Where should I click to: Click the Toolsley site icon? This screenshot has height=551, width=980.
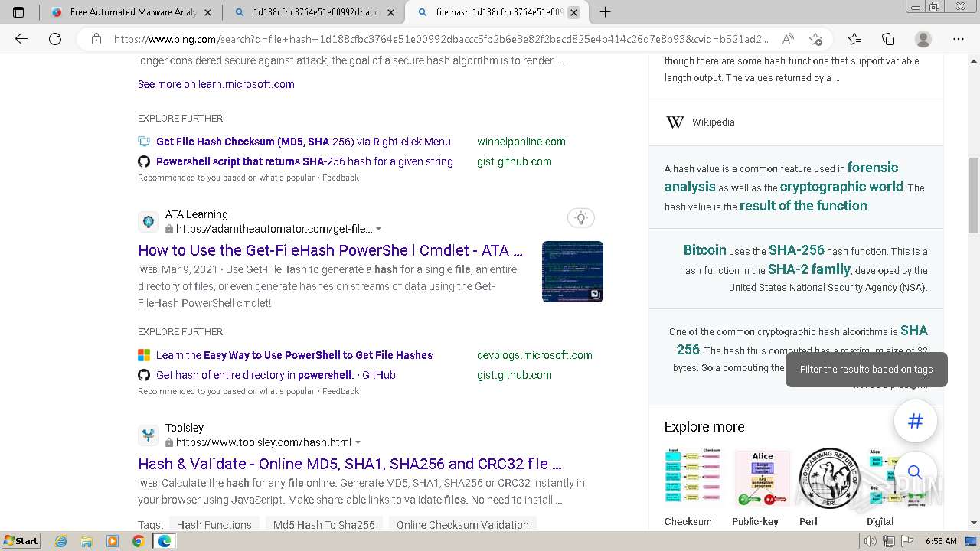149,435
